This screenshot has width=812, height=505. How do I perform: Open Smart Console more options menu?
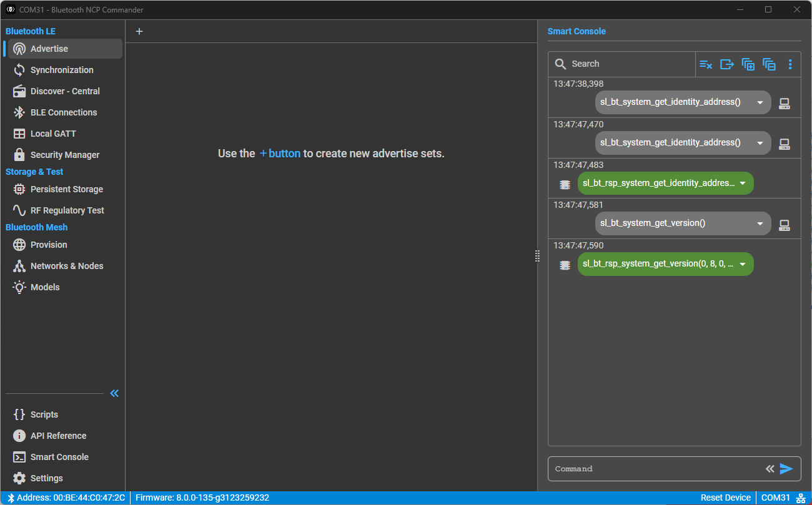790,64
